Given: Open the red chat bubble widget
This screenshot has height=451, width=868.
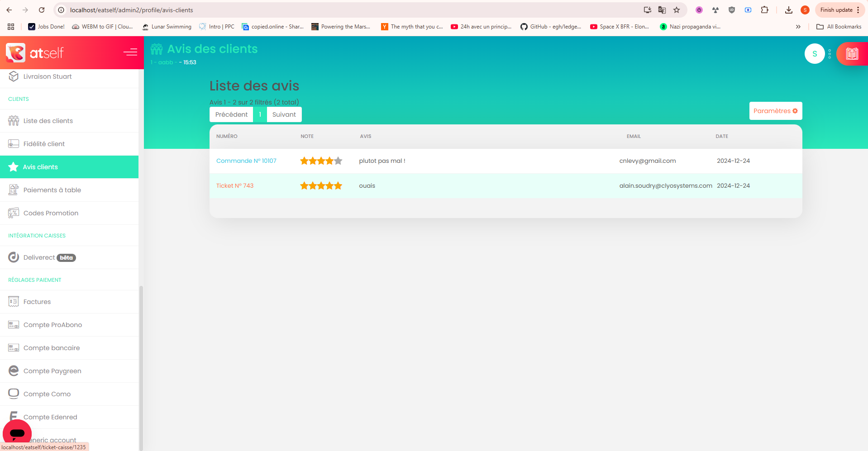Looking at the screenshot, I should click(x=17, y=433).
